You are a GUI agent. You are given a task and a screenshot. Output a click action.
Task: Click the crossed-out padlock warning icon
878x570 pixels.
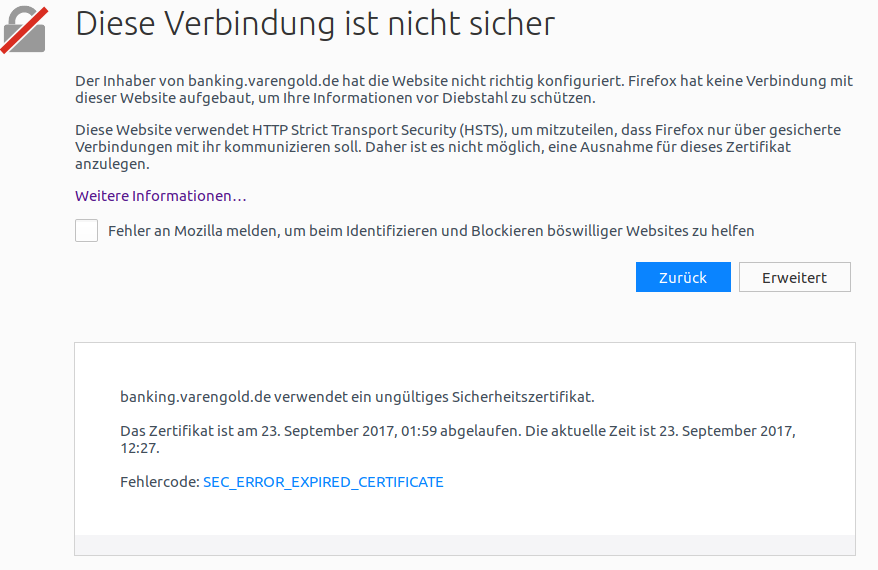(x=25, y=30)
